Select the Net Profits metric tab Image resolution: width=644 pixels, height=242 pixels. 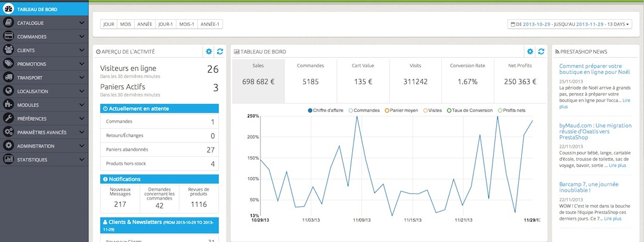pyautogui.click(x=520, y=81)
